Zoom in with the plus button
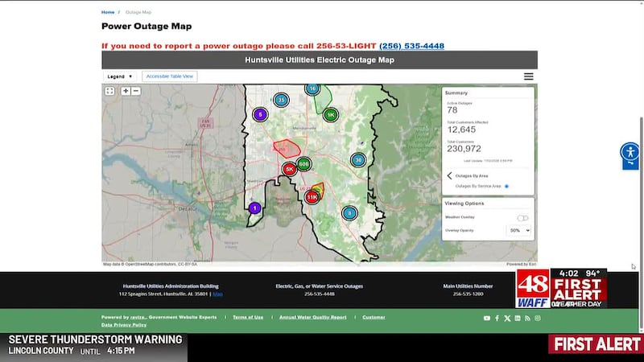644x362 pixels. coord(126,91)
